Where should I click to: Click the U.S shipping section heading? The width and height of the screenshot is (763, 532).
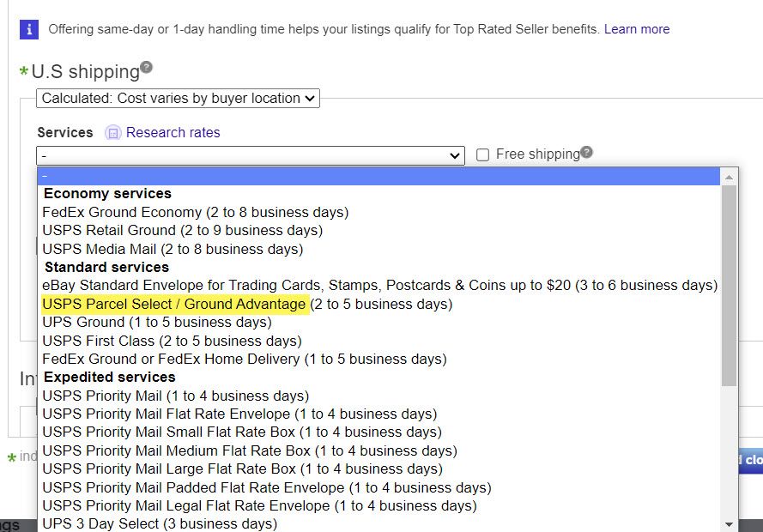point(86,71)
